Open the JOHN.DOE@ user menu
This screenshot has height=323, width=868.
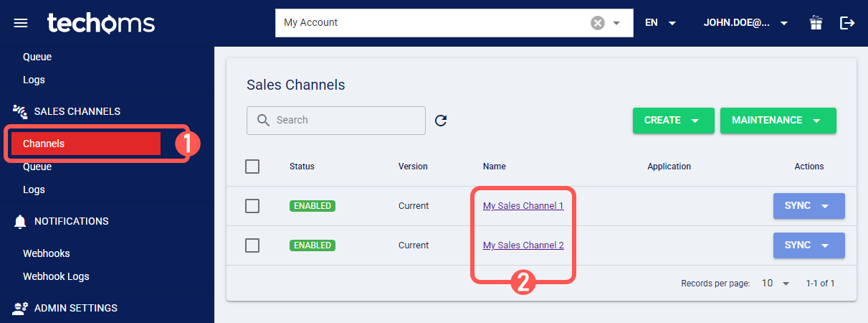point(746,23)
